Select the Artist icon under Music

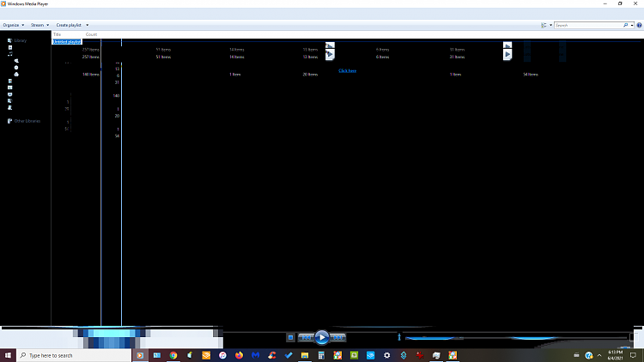[16, 61]
